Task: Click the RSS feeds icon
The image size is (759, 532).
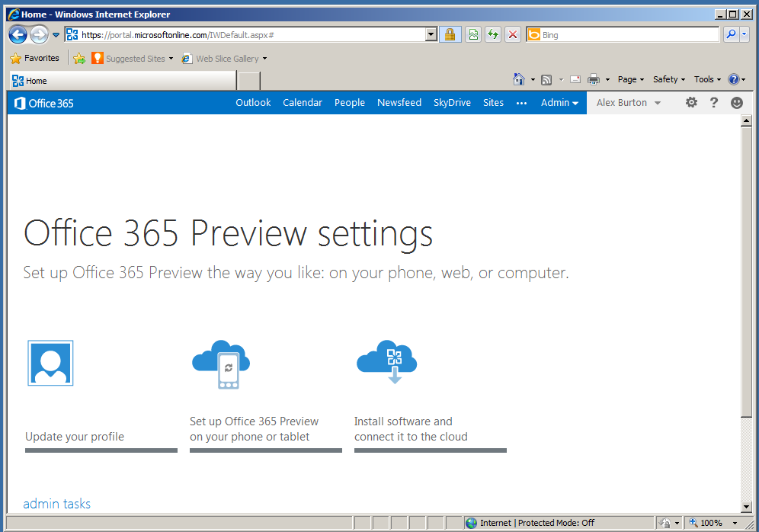Action: (546, 79)
